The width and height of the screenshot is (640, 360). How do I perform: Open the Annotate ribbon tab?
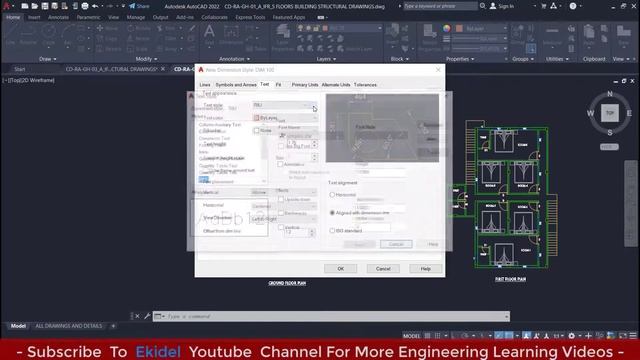click(x=58, y=18)
